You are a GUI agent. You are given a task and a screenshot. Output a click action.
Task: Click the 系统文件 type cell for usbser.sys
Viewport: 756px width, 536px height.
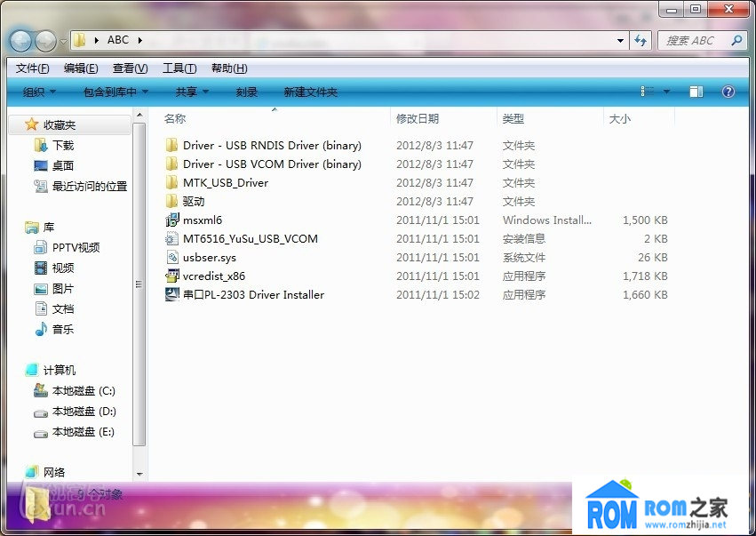click(x=523, y=257)
